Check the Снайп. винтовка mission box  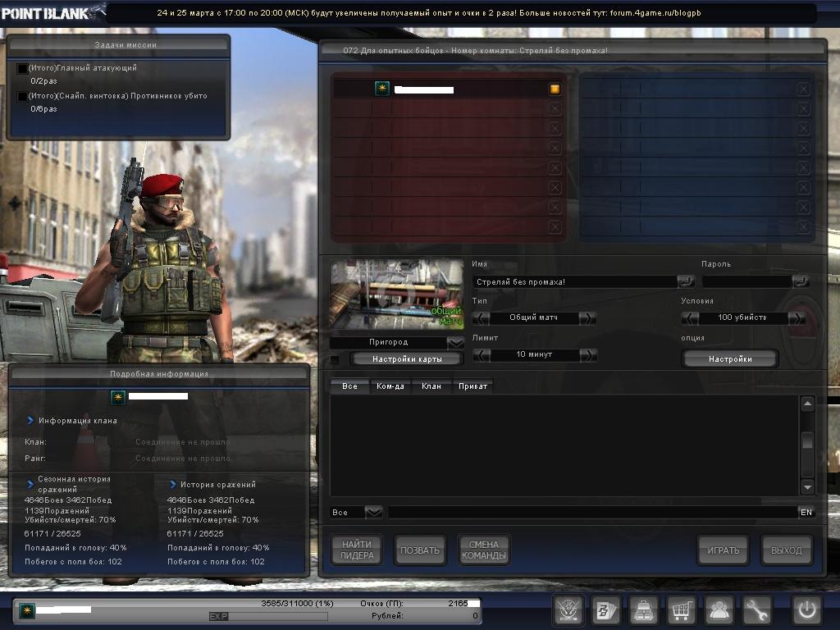22,97
